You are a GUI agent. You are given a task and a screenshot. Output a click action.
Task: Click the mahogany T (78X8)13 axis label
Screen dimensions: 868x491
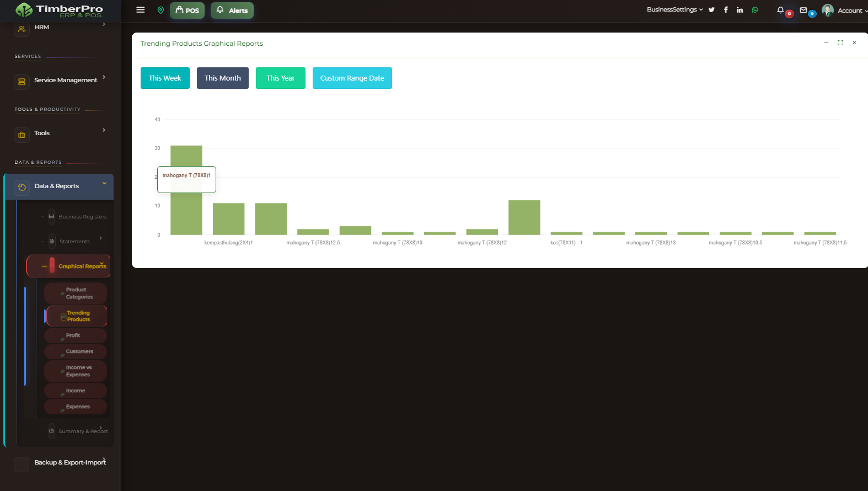(x=651, y=243)
